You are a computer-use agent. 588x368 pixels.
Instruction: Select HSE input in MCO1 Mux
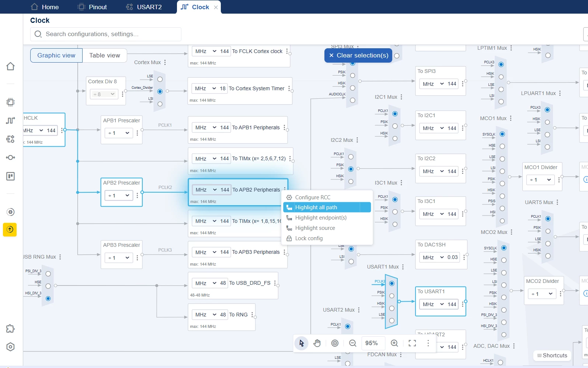[502, 146]
